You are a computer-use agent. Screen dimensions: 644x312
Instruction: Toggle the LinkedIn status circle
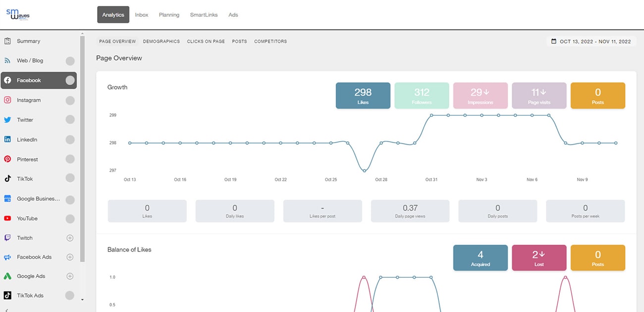pyautogui.click(x=70, y=140)
